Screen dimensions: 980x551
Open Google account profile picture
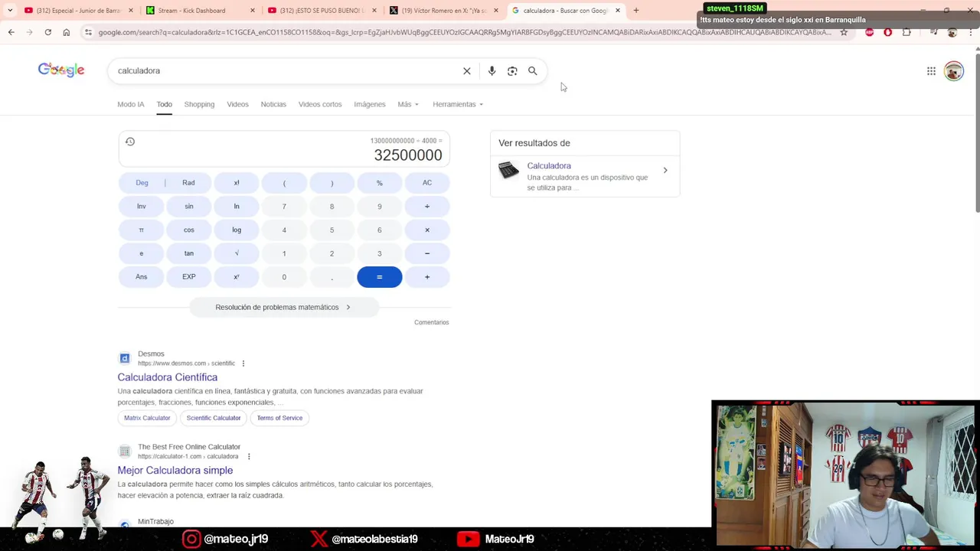(953, 71)
